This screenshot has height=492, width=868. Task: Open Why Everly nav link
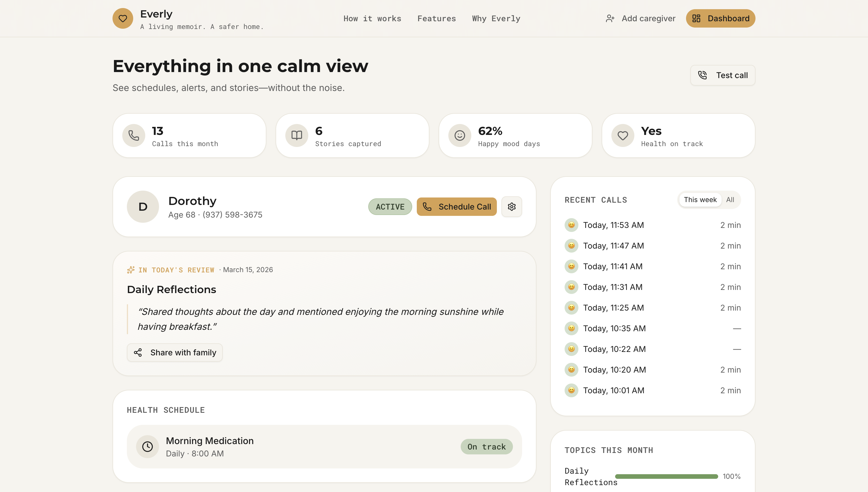pos(496,19)
